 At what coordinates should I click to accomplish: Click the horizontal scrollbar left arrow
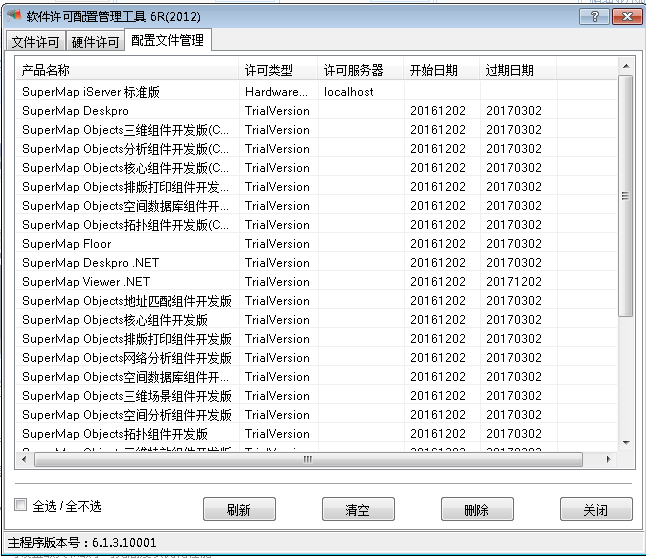(24, 459)
